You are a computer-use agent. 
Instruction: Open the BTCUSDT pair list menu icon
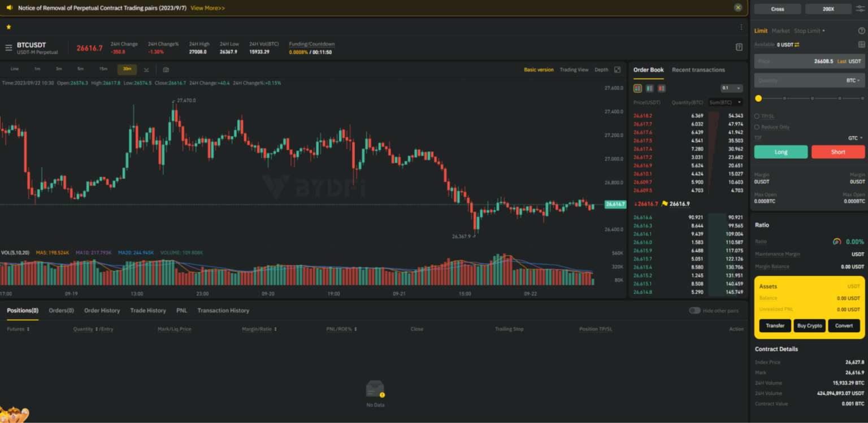[x=8, y=48]
